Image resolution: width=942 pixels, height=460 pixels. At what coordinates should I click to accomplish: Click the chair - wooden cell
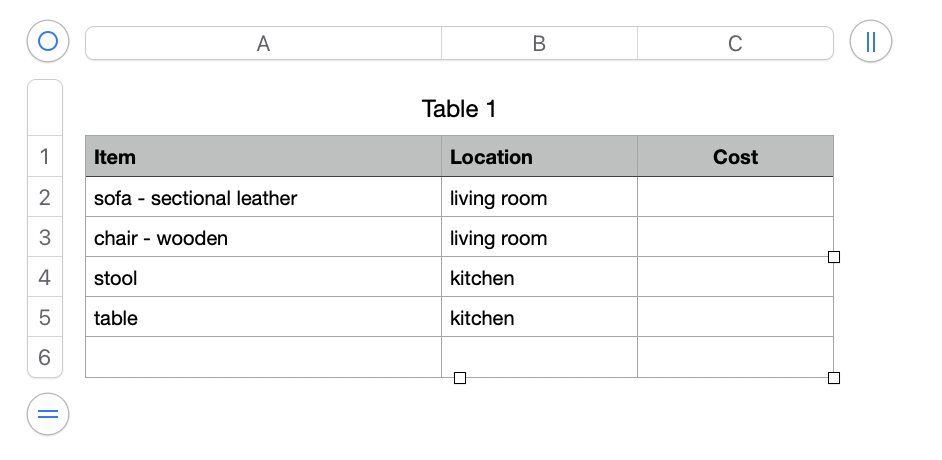click(x=263, y=238)
